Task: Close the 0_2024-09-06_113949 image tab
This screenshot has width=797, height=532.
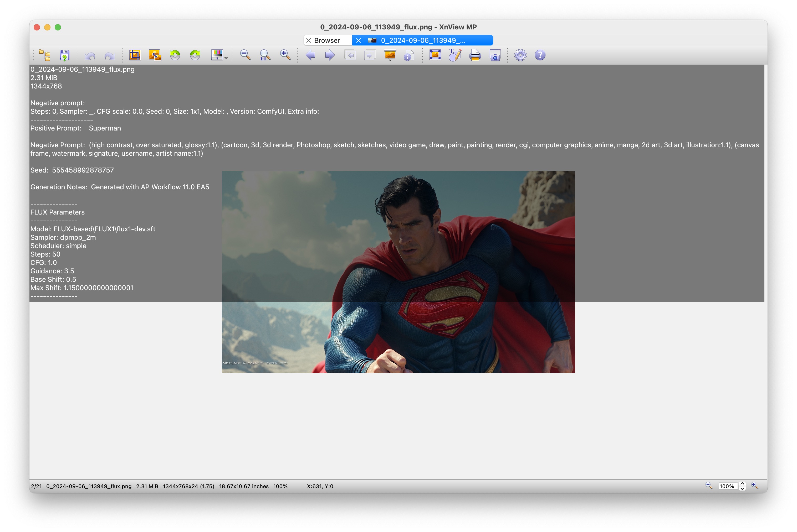Action: pos(358,40)
